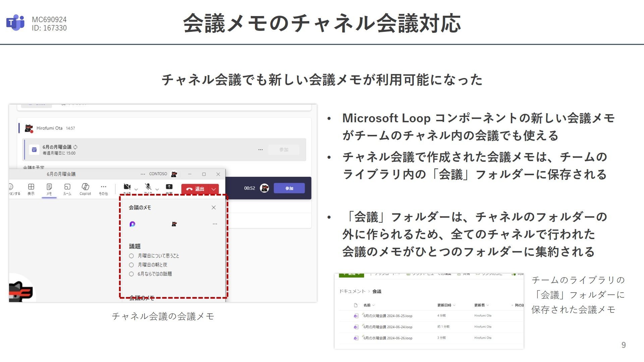The height and width of the screenshot is (362, 644).
Task: Open file 6月の水曜会議 2024-06-26.loop
Action: pos(388,338)
